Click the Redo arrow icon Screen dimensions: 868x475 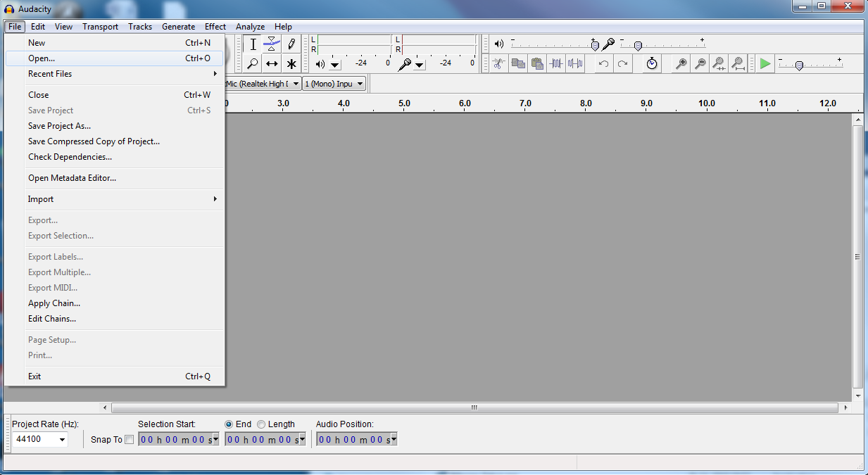(x=622, y=63)
